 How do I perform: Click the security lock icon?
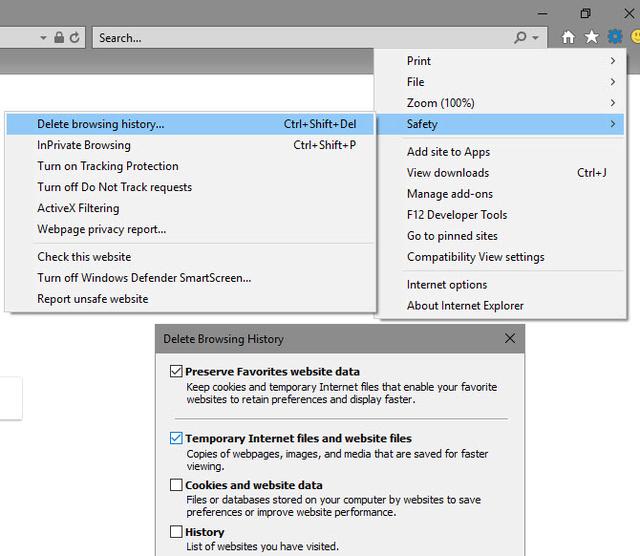point(59,38)
